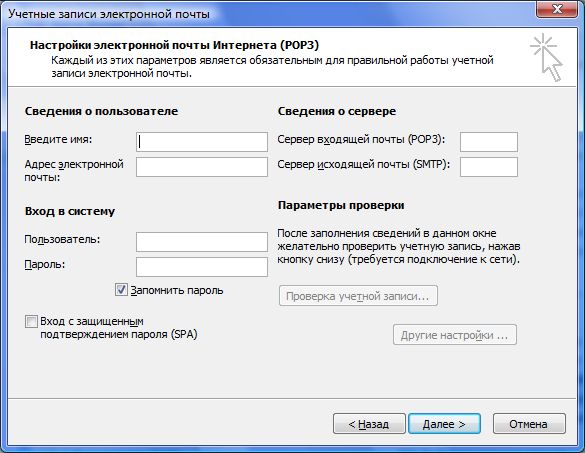The height and width of the screenshot is (453, 585).
Task: Focus the "Введите имя" text field
Action: tap(202, 142)
